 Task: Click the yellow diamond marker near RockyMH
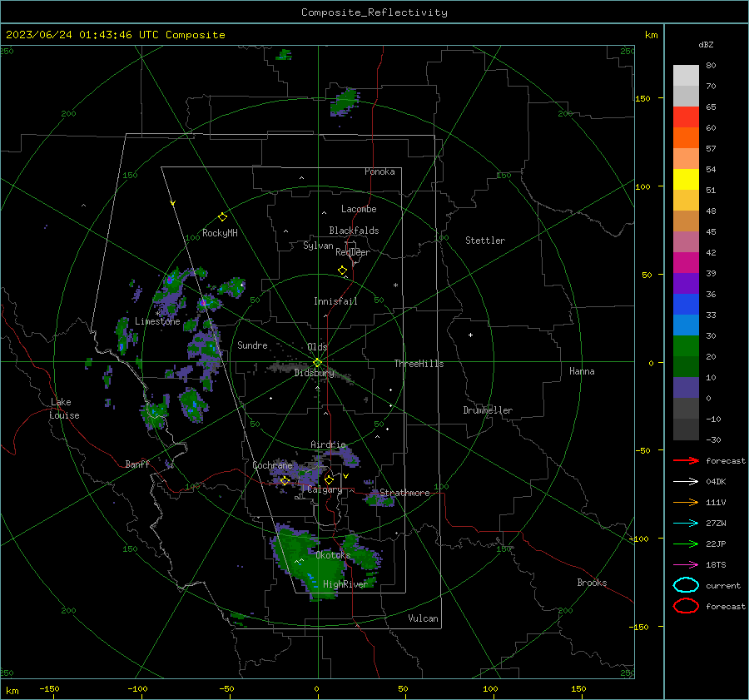[222, 217]
